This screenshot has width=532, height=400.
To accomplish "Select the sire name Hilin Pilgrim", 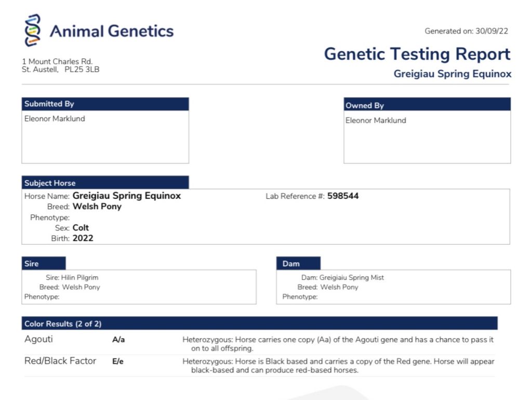I will pyautogui.click(x=79, y=278).
